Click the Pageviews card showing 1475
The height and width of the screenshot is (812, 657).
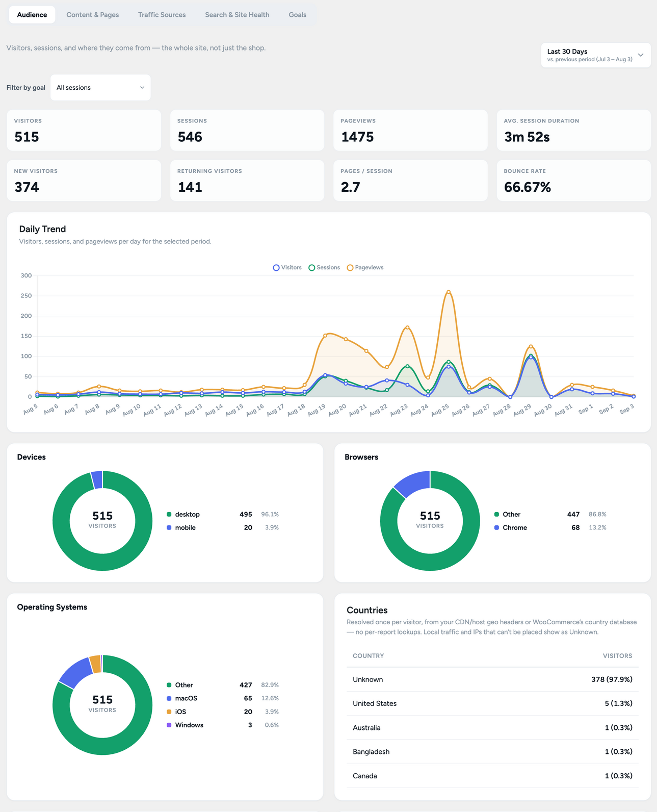(410, 130)
